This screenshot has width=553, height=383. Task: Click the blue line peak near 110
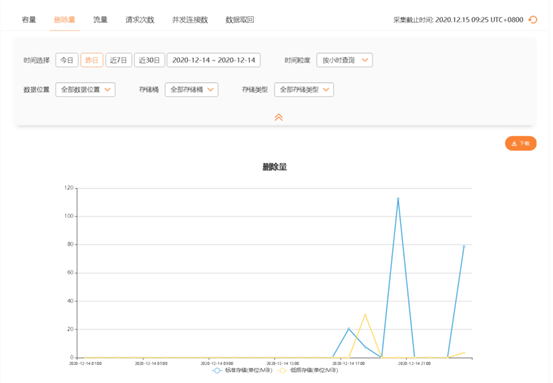(x=398, y=199)
